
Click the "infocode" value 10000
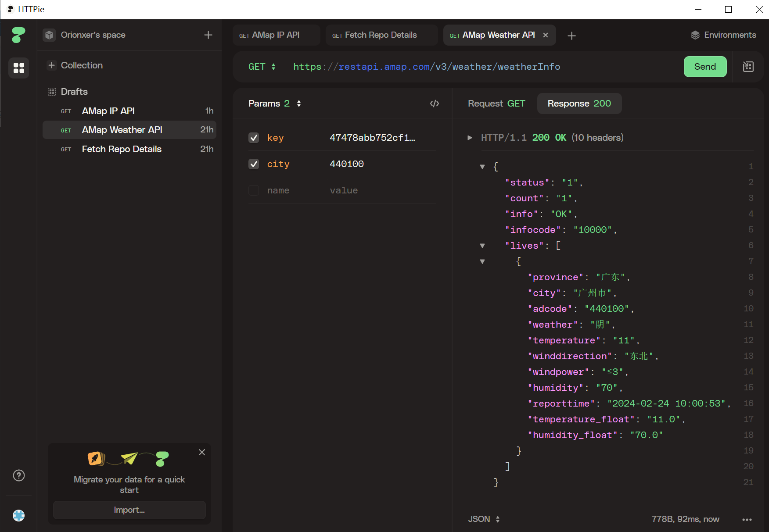[593, 230]
